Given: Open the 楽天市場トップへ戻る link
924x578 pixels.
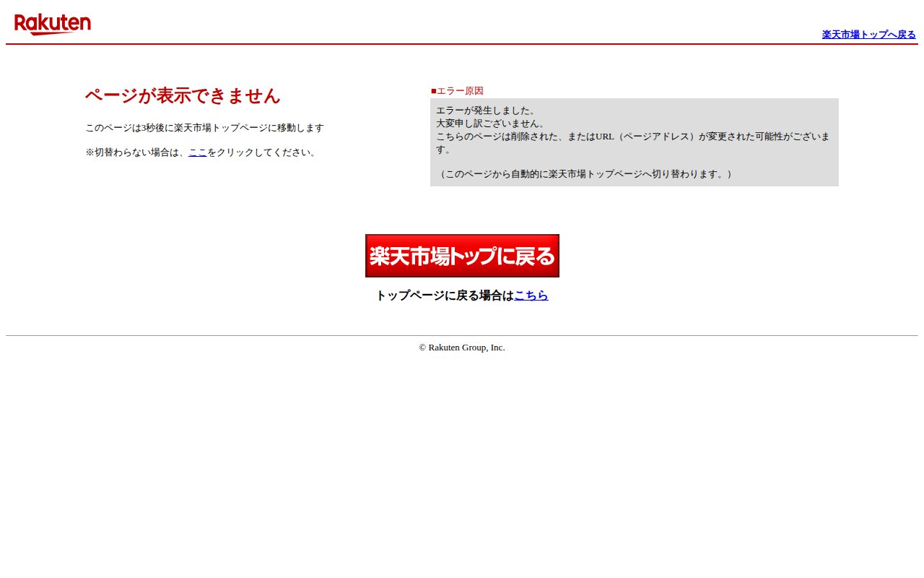Looking at the screenshot, I should click(x=868, y=34).
